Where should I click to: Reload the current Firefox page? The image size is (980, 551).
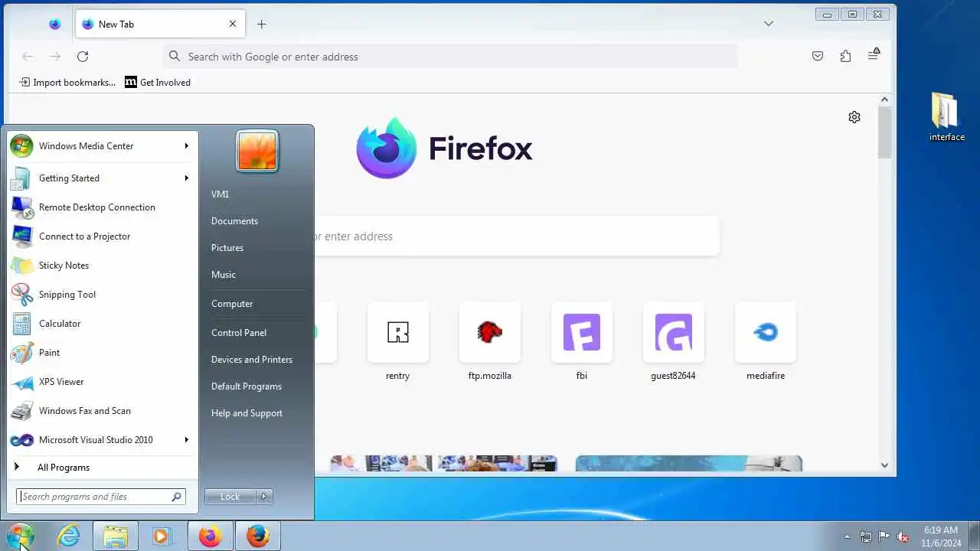point(83,57)
